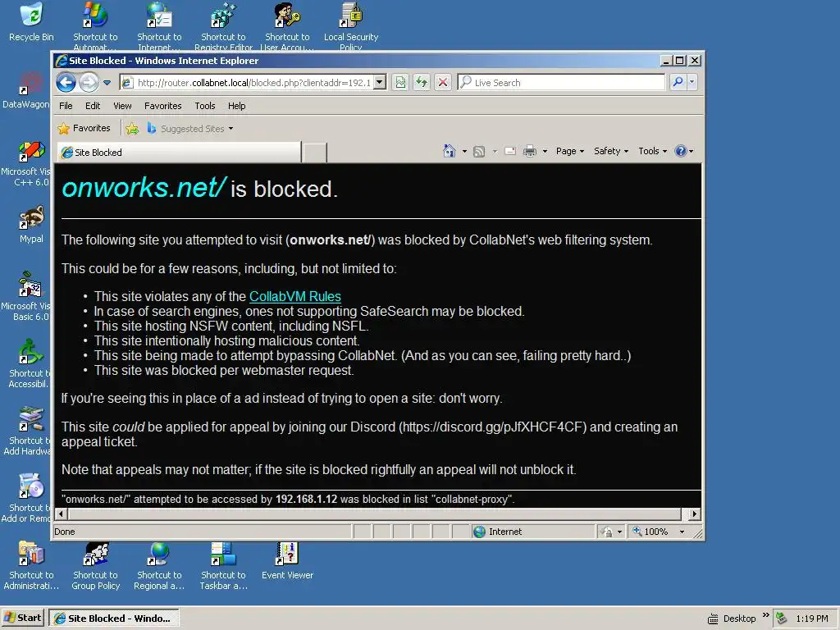840x630 pixels.
Task: Open the command bar Tools dropdown
Action: [x=652, y=151]
